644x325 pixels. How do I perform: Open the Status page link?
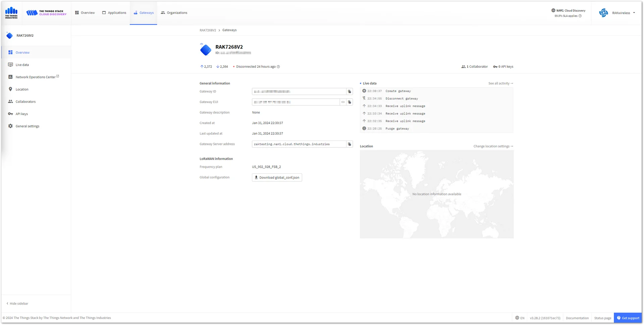click(x=603, y=318)
